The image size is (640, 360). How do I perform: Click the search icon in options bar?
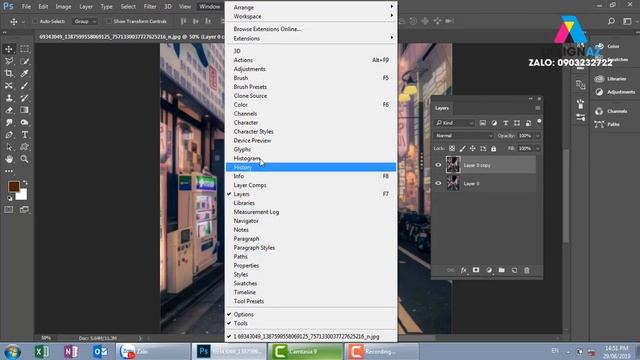pyautogui.click(x=611, y=21)
